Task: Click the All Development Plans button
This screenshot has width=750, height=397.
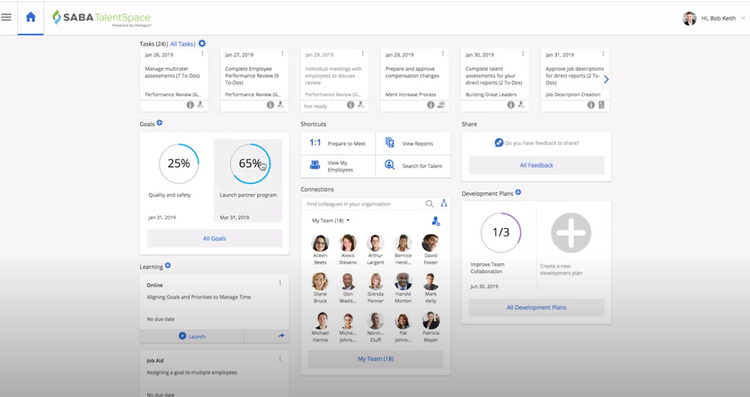Action: [536, 308]
